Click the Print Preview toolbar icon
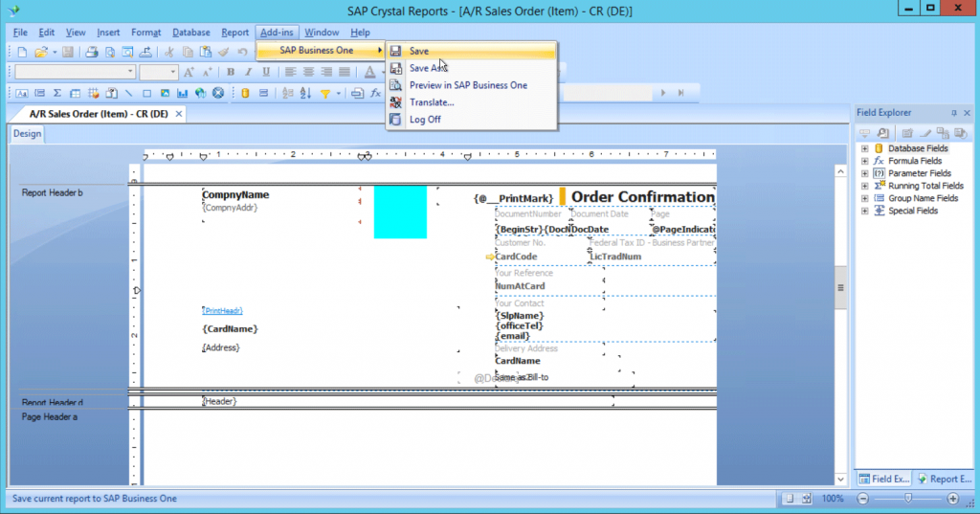Viewport: 980px width, 514px height. (110, 53)
